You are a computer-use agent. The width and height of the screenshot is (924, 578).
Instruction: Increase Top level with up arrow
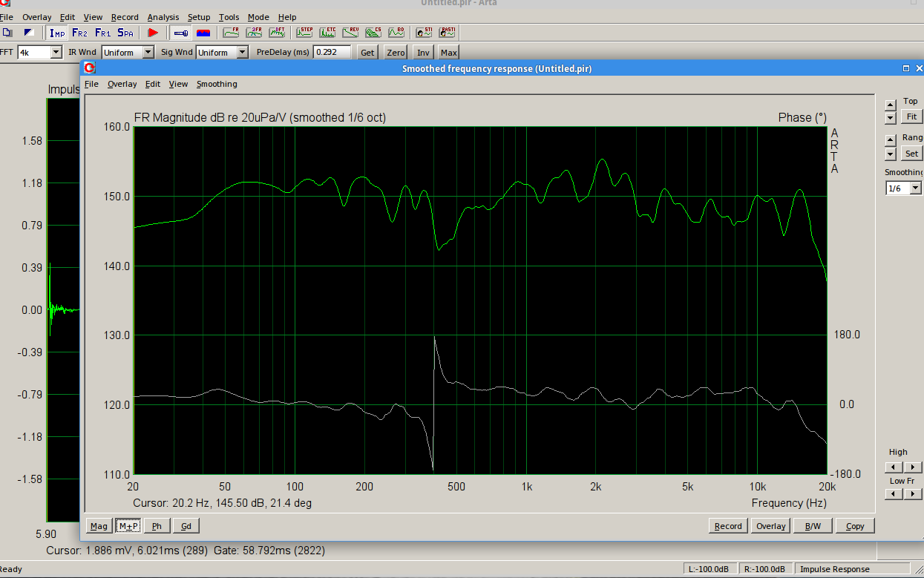(x=891, y=104)
